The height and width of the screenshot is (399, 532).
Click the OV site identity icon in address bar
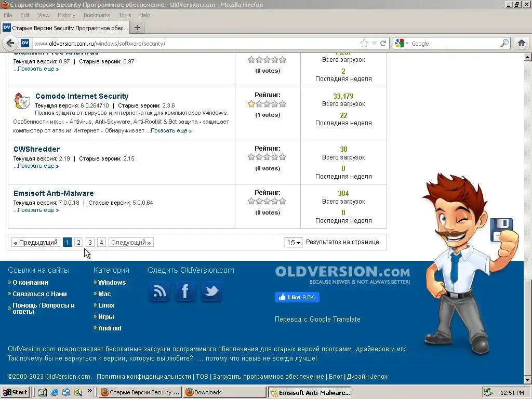point(25,43)
